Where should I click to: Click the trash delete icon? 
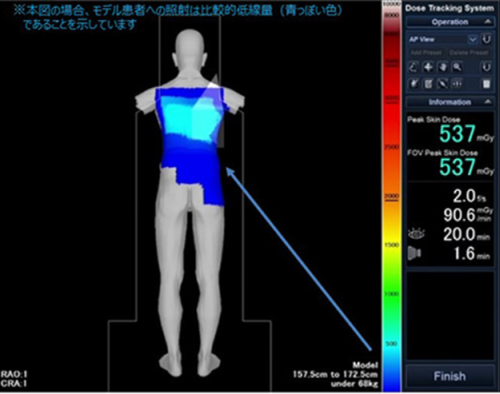tap(486, 83)
